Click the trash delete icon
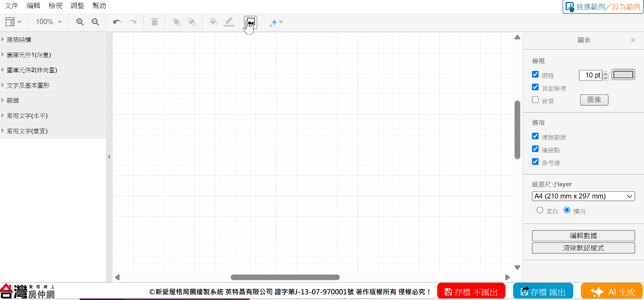 155,22
